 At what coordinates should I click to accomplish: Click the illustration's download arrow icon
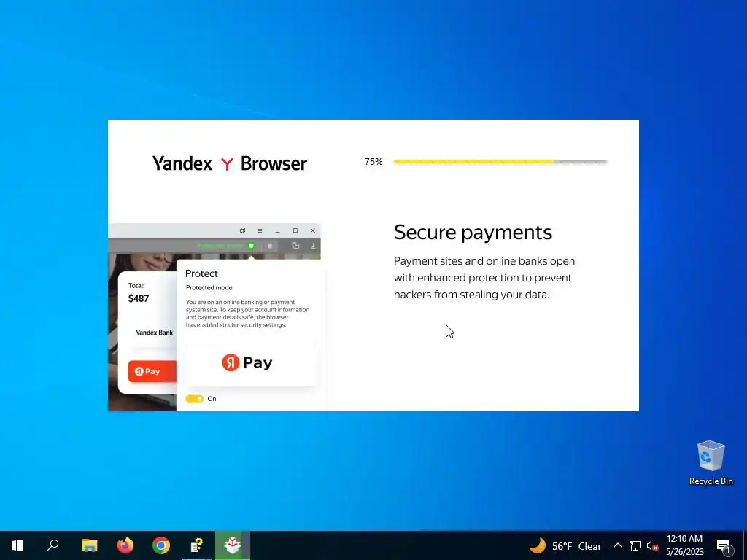313,246
